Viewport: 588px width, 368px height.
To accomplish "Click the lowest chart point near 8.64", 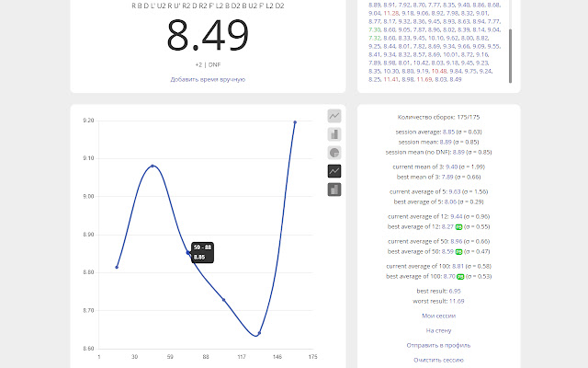I will tap(259, 333).
